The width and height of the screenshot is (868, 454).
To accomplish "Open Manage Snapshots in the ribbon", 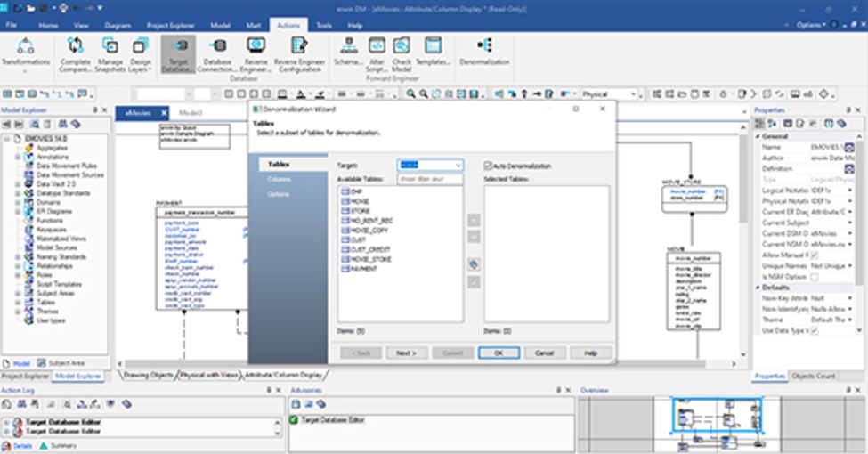I will coord(110,54).
